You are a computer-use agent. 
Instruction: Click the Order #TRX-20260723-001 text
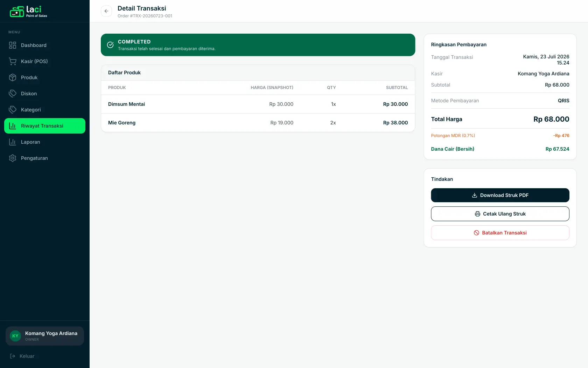coord(145,16)
